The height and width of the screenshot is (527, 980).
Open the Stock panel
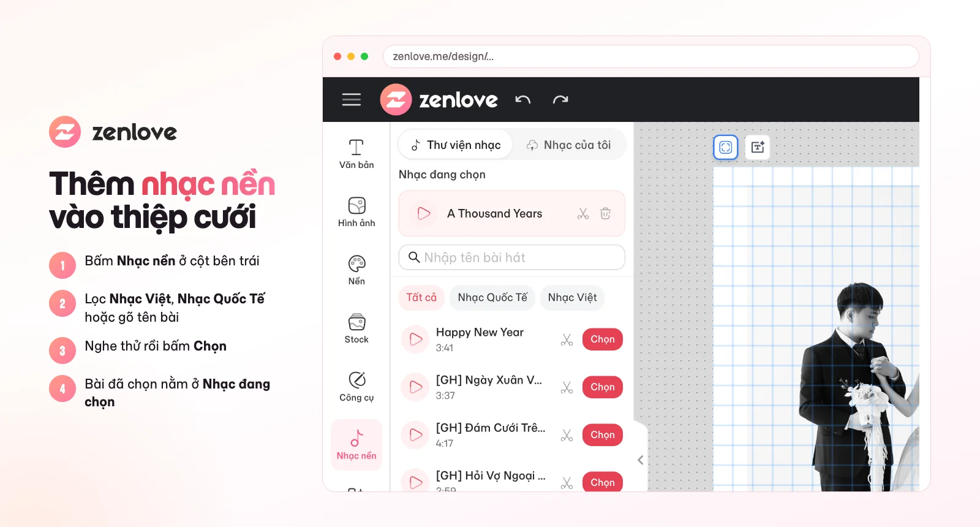pos(356,328)
